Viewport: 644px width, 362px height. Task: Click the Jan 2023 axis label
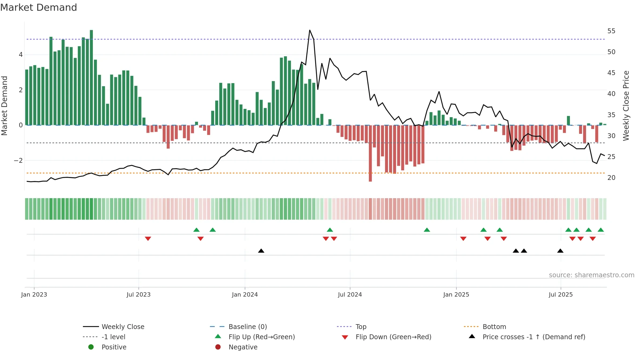[34, 294]
